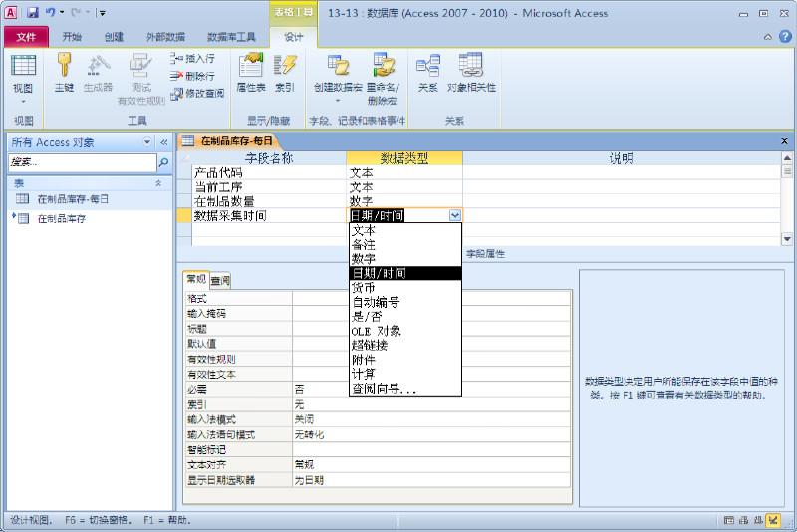Viewport: 797px width, 532px height.
Task: Show the 属性表 property sheet
Action: [251, 73]
